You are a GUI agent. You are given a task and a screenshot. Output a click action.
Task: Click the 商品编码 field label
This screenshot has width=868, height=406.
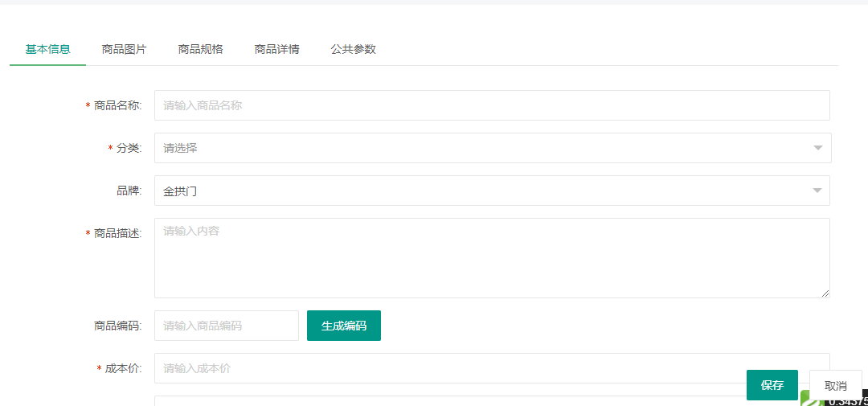tap(117, 326)
